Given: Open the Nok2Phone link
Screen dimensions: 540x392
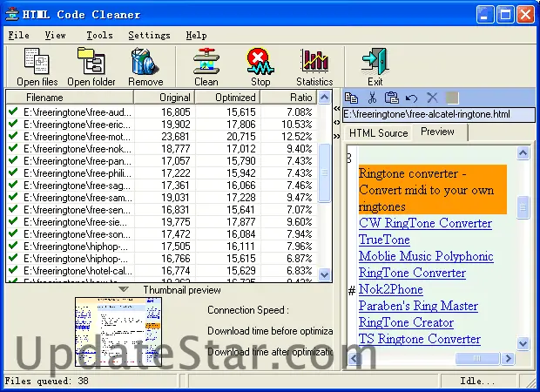Looking at the screenshot, I should tap(390, 289).
